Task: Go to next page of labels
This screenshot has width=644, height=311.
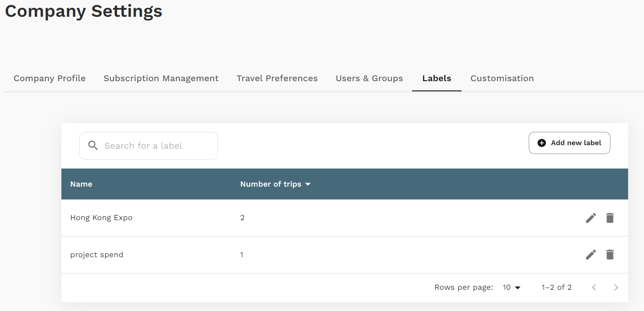Action: (x=616, y=288)
